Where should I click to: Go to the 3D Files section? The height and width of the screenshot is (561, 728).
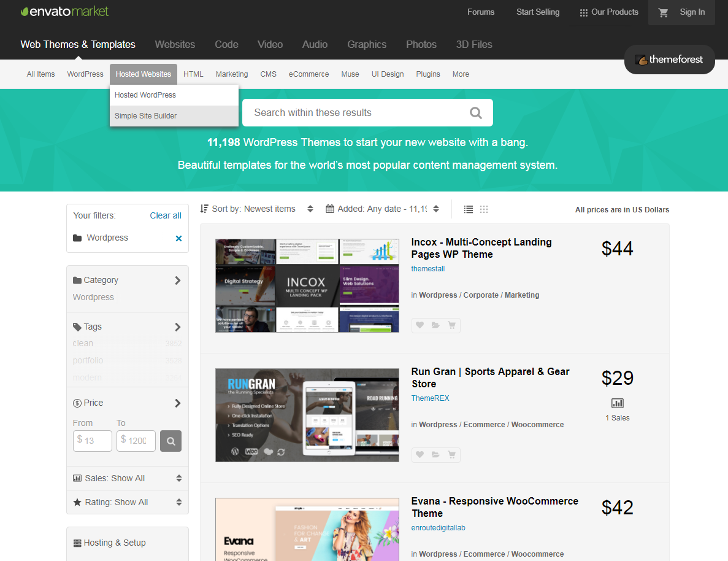[474, 45]
